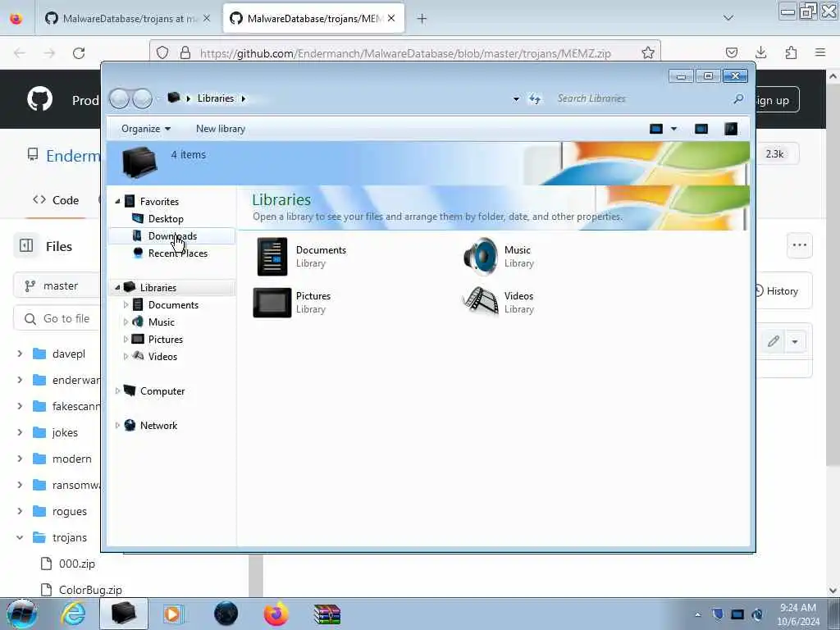The height and width of the screenshot is (630, 840).
Task: Reload page in Firefox
Action: [79, 53]
